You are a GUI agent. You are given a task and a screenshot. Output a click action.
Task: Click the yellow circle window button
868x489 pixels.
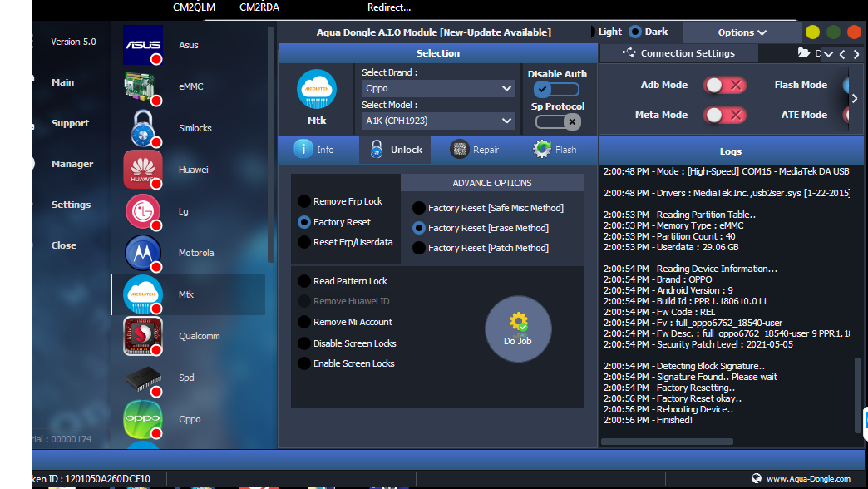point(812,32)
